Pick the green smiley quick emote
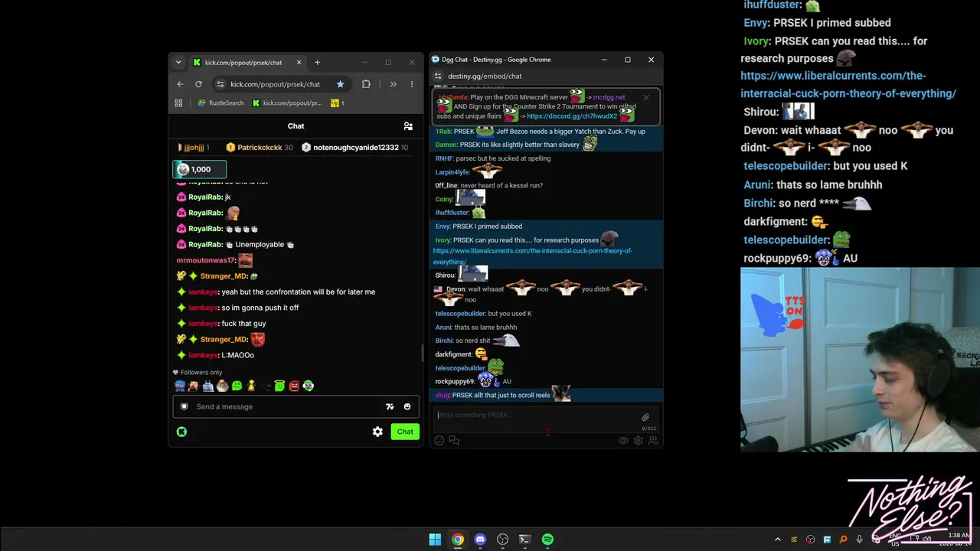The height and width of the screenshot is (551, 980). coord(237,386)
